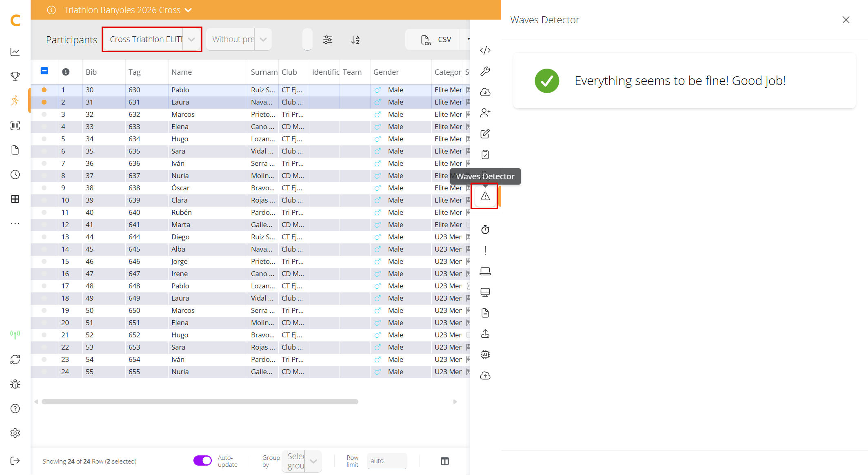
Task: Open the Without preset dropdown
Action: 239,39
